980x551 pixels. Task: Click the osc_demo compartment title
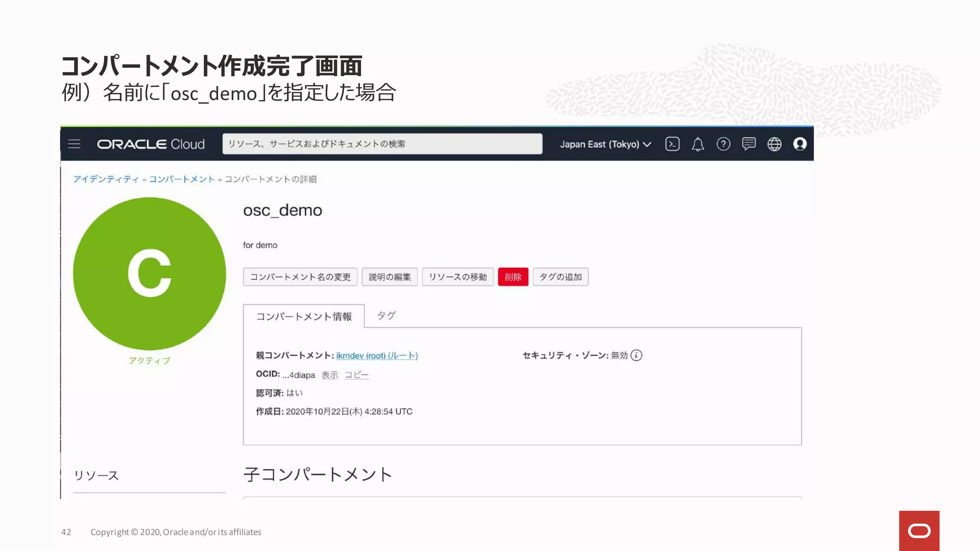point(283,210)
